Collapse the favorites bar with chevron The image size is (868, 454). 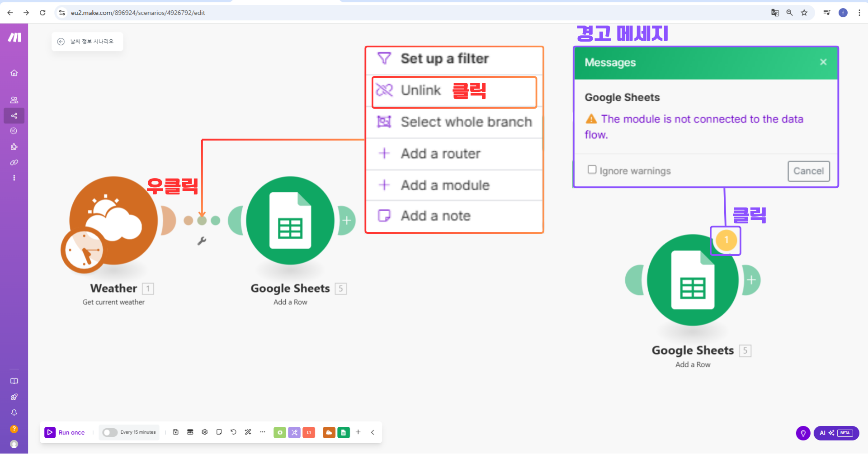point(373,432)
